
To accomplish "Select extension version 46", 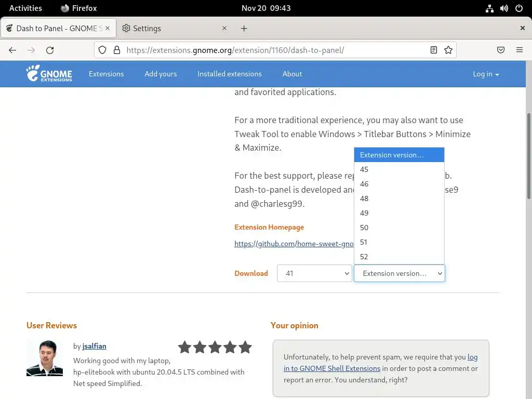I will (x=399, y=184).
